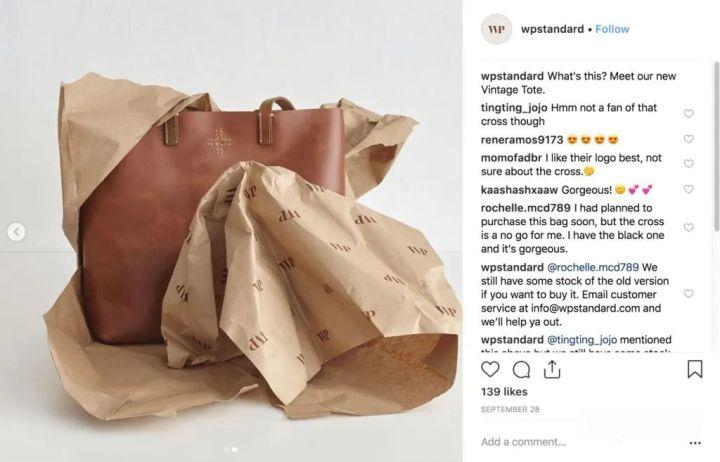720x462 pixels.
Task: Open comments via speech bubble icon
Action: 520,370
